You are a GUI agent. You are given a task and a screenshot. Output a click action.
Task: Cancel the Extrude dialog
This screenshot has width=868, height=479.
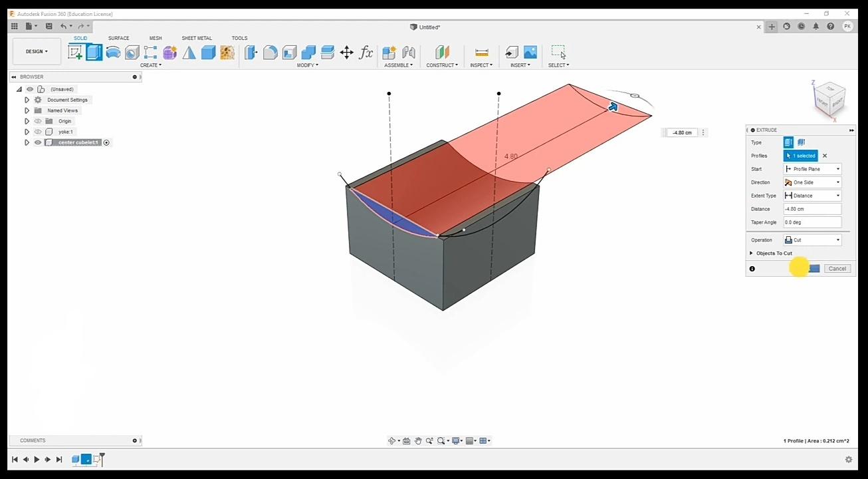coord(837,269)
